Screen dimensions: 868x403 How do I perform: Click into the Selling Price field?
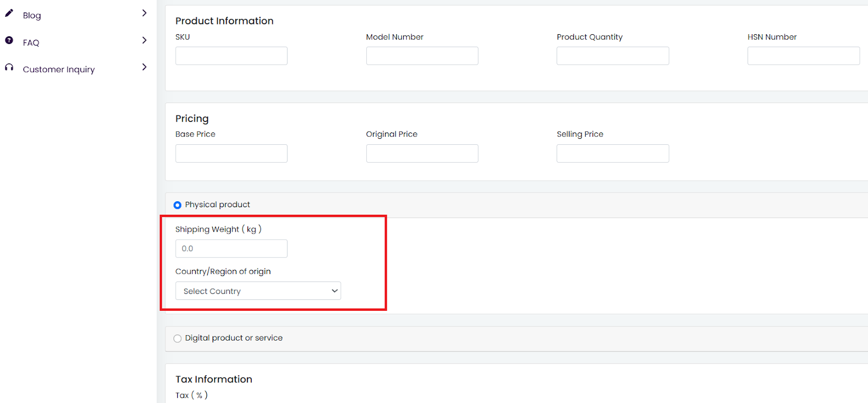(612, 153)
